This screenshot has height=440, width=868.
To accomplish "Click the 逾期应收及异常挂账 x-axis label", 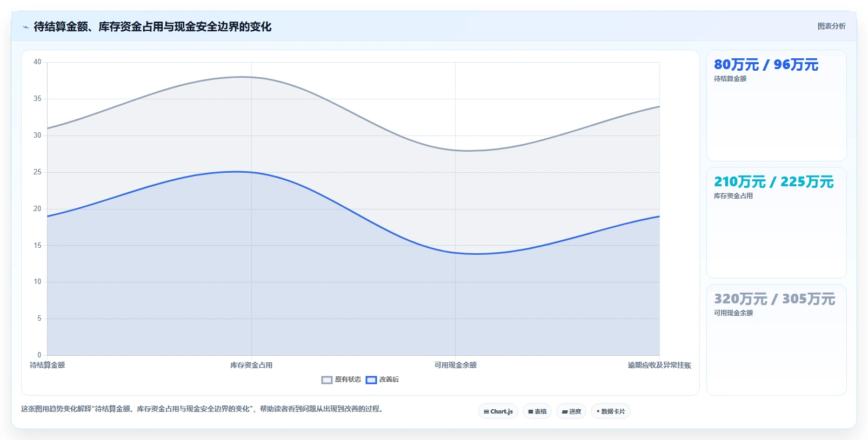I will [x=659, y=365].
